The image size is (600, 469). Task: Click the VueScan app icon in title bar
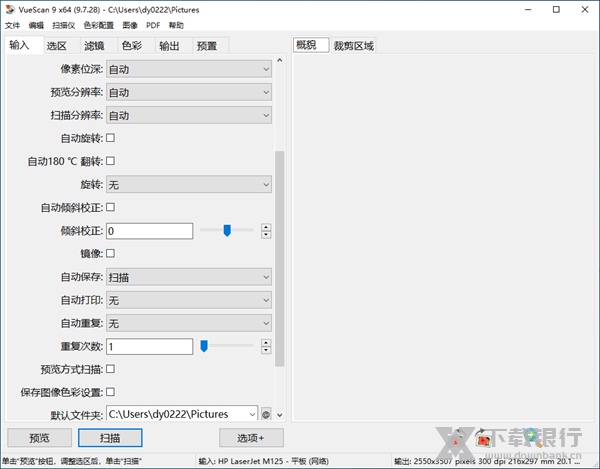click(x=9, y=9)
